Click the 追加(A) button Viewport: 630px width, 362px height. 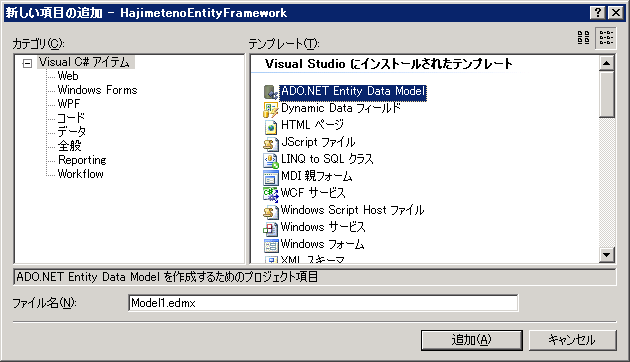click(x=472, y=340)
